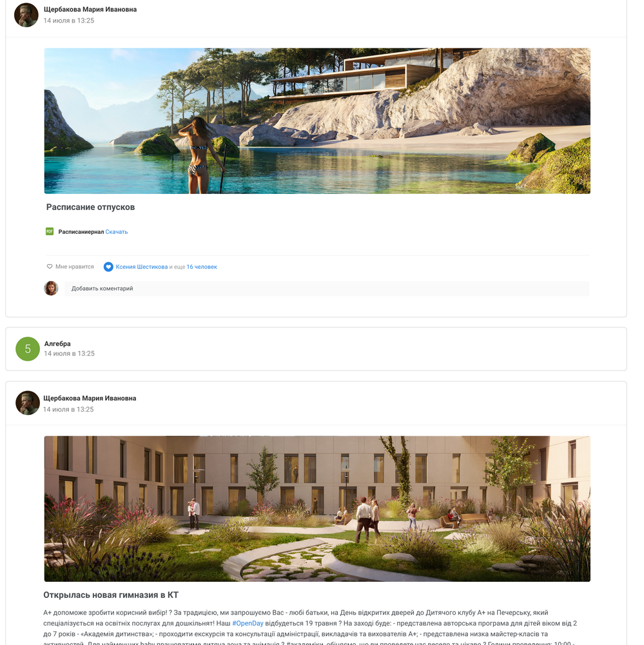Image resolution: width=644 pixels, height=645 pixels.
Task: Open the beach house post image
Action: [317, 121]
